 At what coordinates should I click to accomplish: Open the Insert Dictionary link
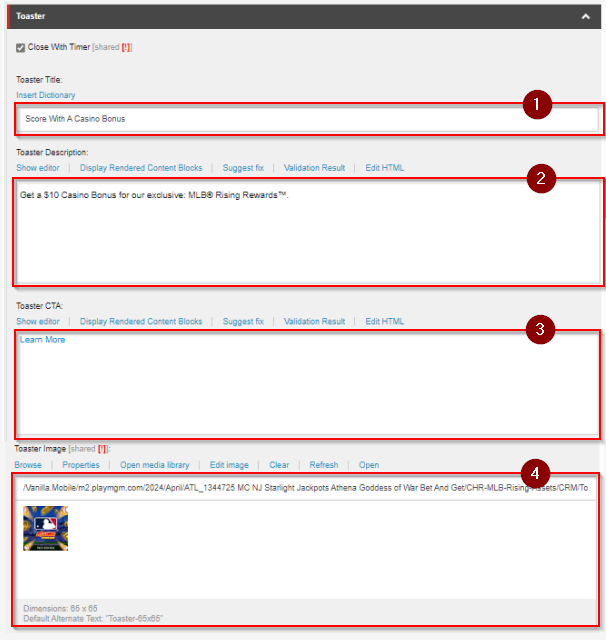(46, 95)
